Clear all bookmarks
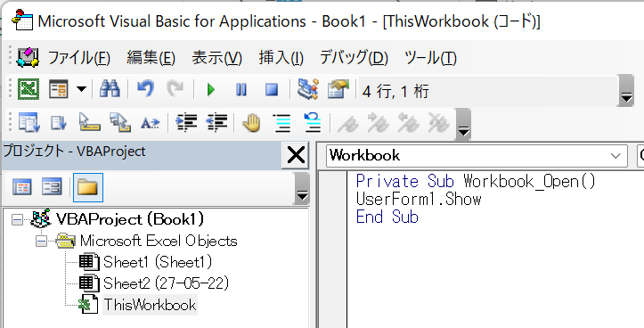 [x=438, y=123]
